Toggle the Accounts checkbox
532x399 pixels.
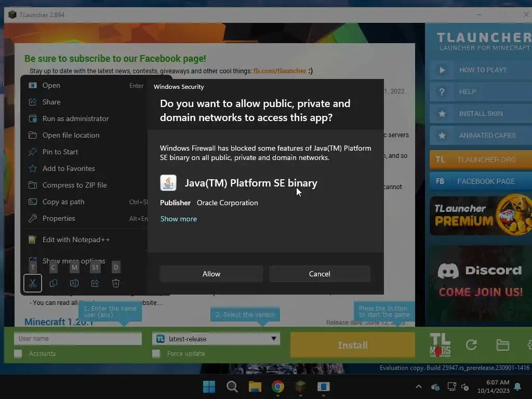pyautogui.click(x=18, y=354)
